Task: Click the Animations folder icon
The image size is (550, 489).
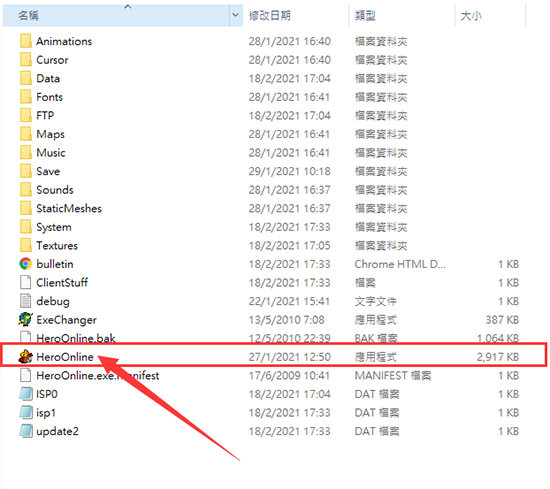Action: point(26,41)
